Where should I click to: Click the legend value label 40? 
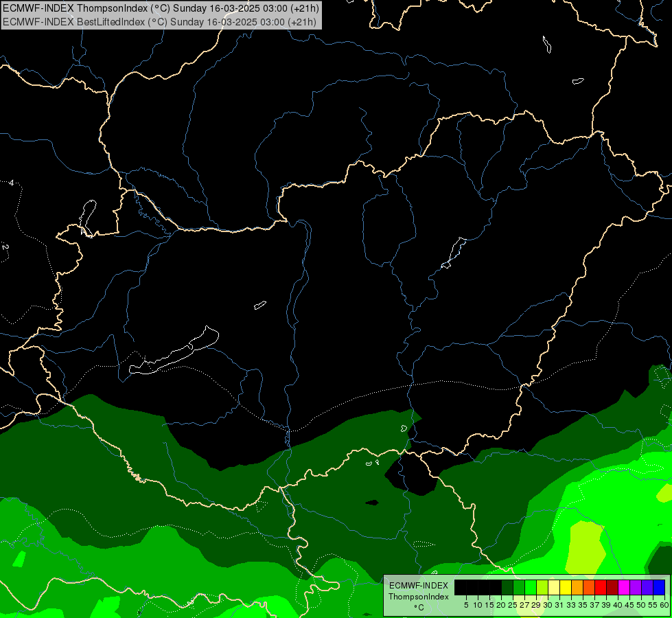[618, 605]
